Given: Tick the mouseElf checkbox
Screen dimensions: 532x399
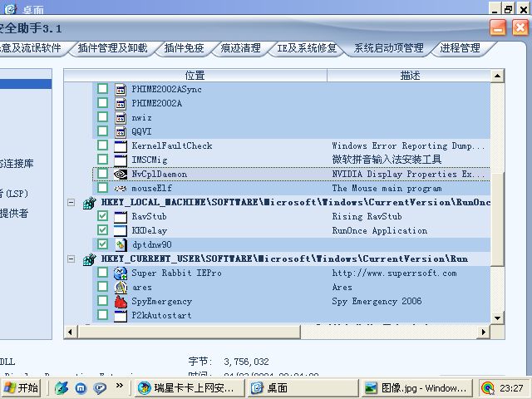Looking at the screenshot, I should pos(102,188).
